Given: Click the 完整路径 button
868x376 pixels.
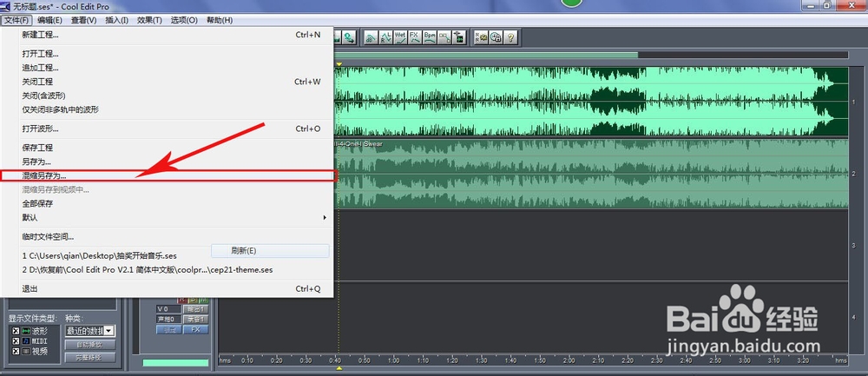Looking at the screenshot, I should click(90, 357).
